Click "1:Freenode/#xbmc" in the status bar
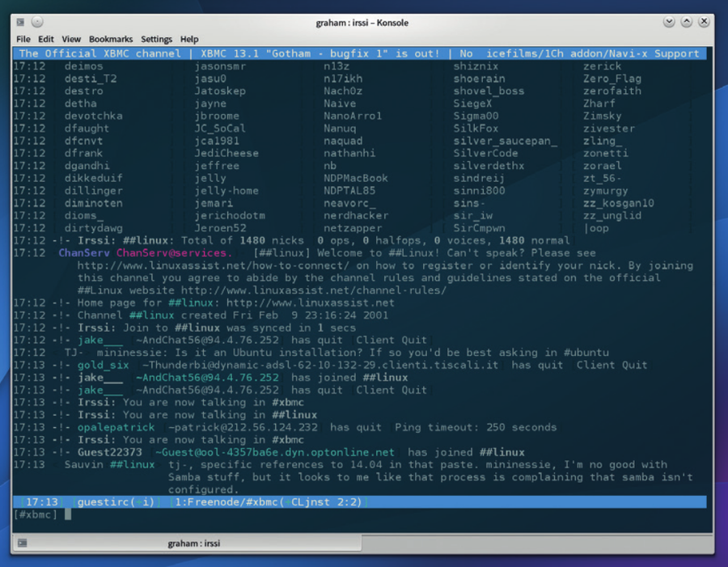The height and width of the screenshot is (567, 728). click(x=226, y=502)
